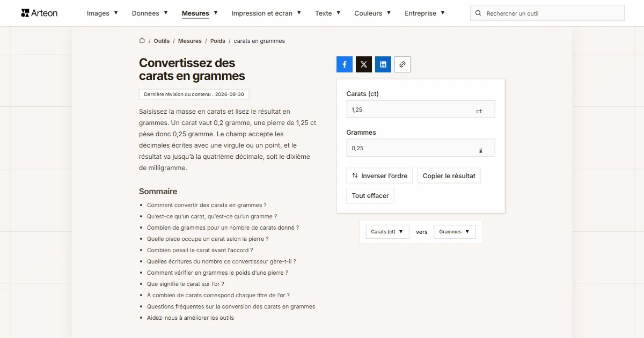
Task: Share the page on X
Action: tap(364, 64)
